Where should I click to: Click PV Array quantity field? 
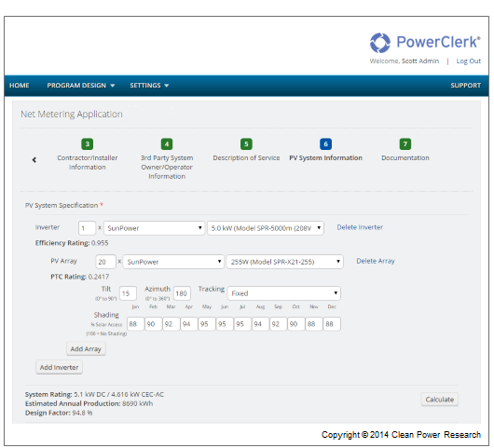(105, 262)
